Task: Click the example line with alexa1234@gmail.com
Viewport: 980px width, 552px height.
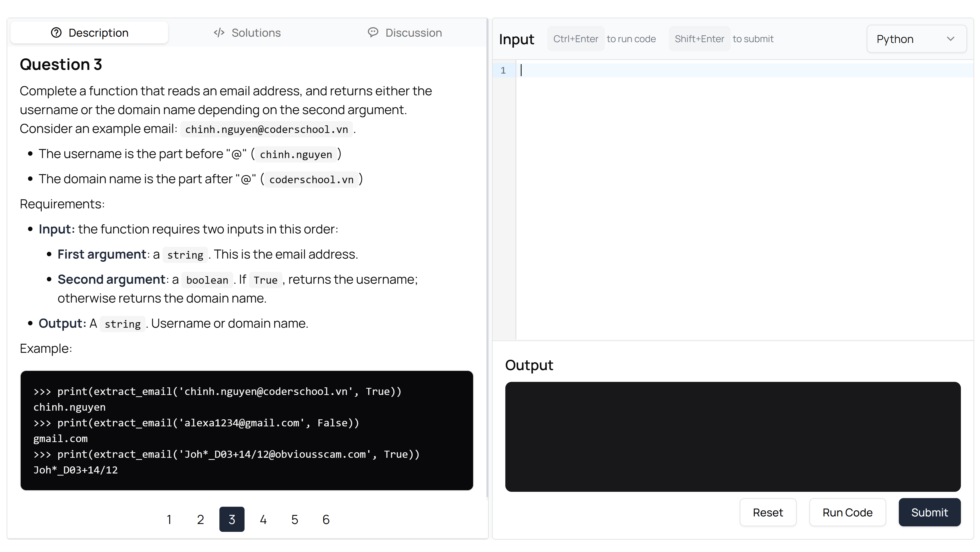Action: coord(196,423)
